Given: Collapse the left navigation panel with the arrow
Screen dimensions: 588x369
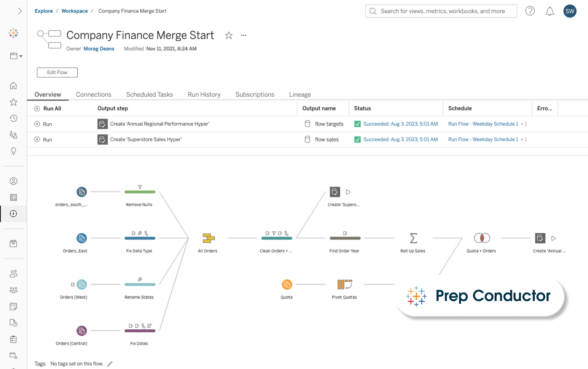Looking at the screenshot, I should pos(19,11).
